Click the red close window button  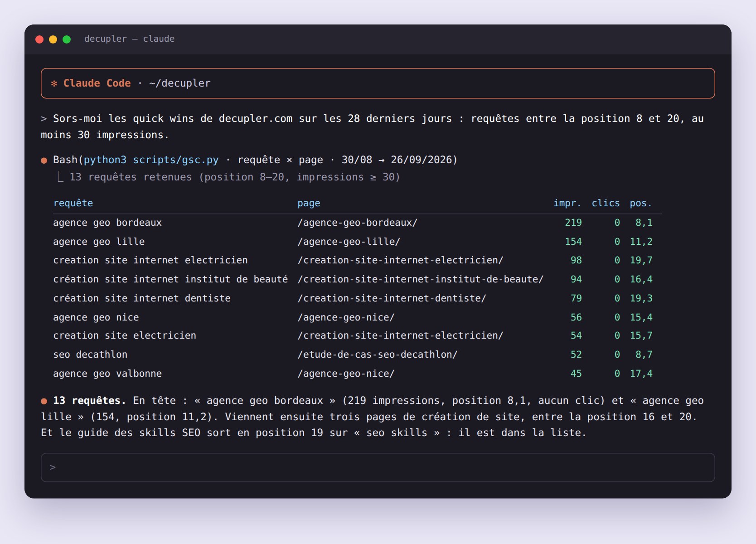point(39,39)
